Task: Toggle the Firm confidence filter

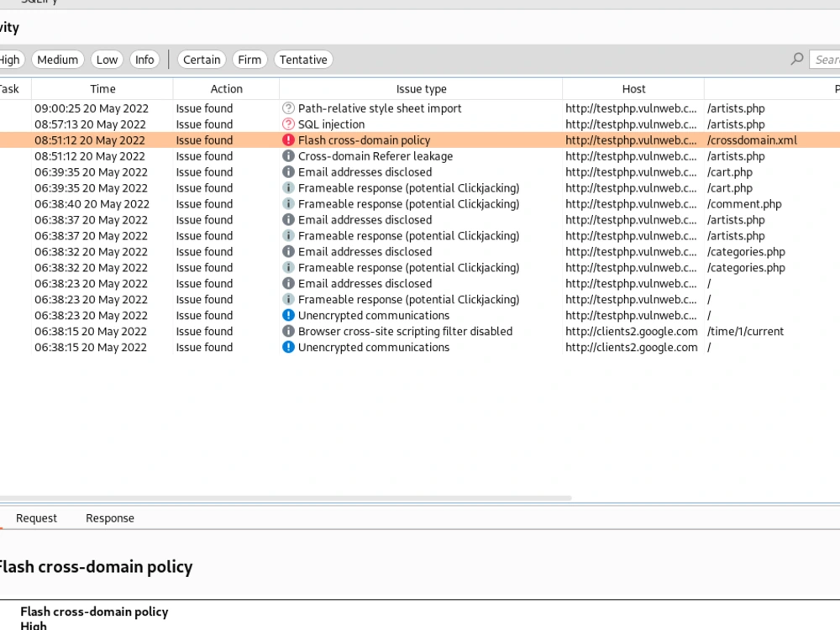Action: (249, 60)
